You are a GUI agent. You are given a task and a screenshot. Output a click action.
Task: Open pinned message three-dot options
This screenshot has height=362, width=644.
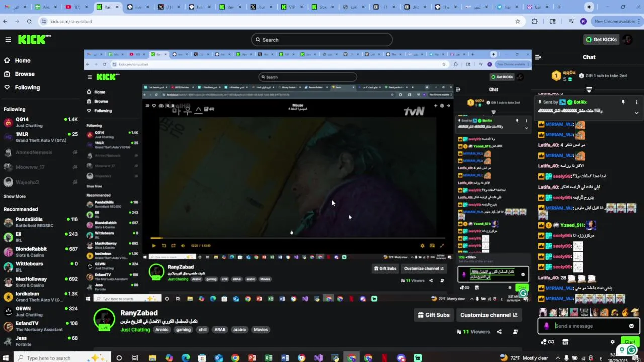(636, 102)
